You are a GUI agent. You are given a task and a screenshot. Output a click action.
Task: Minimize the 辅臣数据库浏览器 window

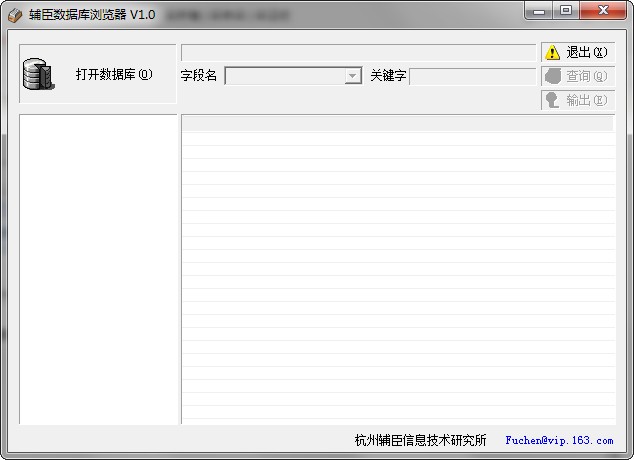[539, 11]
